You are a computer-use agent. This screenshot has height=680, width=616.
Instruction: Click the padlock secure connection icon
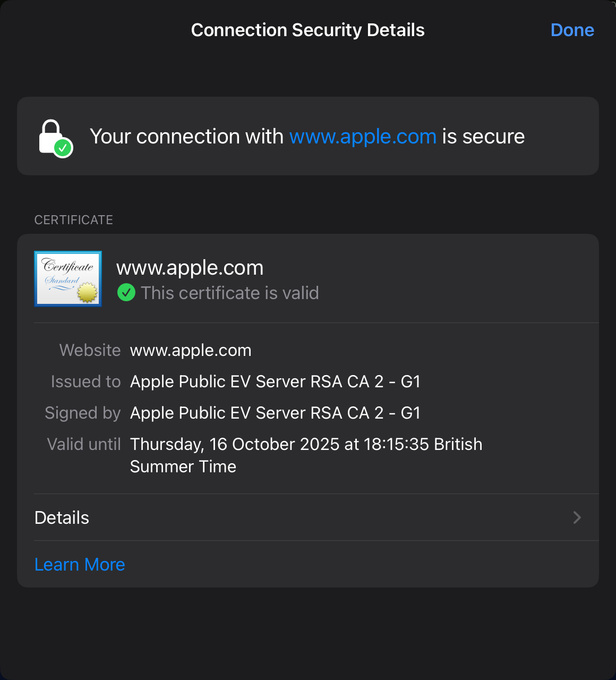[x=55, y=138]
